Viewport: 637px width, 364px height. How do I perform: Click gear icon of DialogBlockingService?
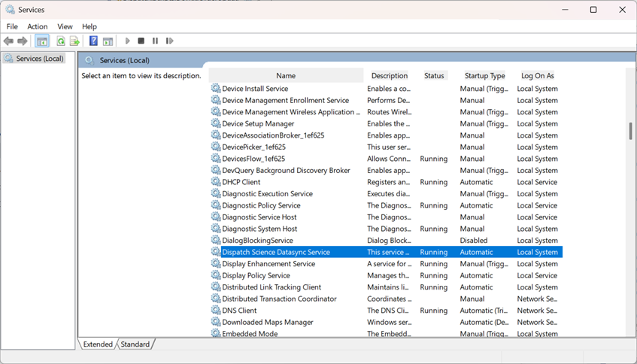pyautogui.click(x=215, y=240)
